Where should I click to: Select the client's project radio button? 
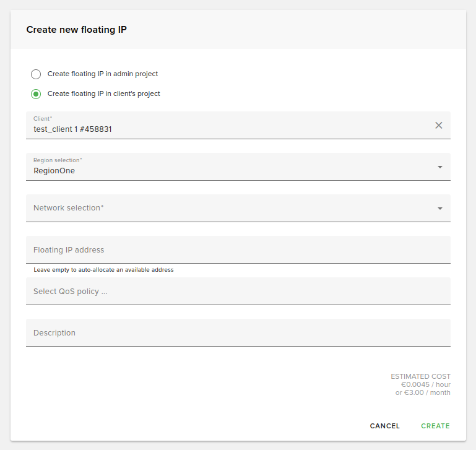[36, 94]
